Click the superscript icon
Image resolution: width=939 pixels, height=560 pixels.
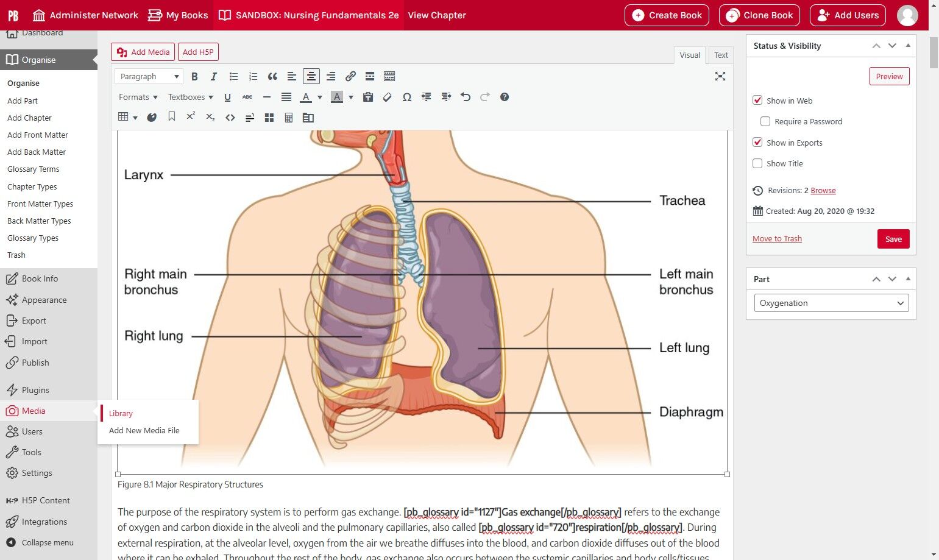coord(191,117)
